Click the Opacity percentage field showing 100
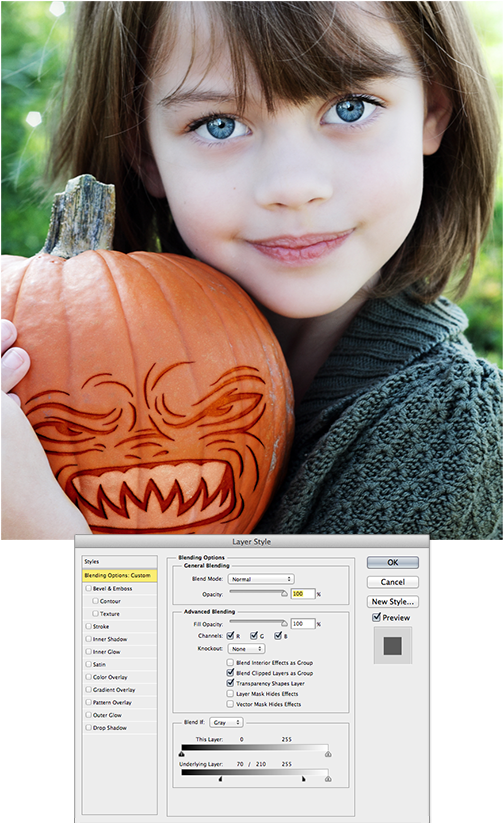The height and width of the screenshot is (823, 504). [302, 594]
